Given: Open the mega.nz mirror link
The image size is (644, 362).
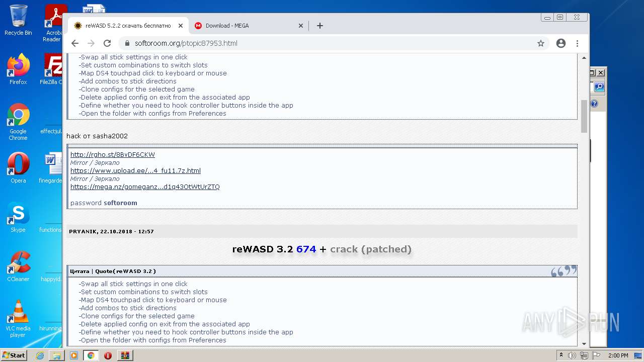Looking at the screenshot, I should tap(145, 187).
